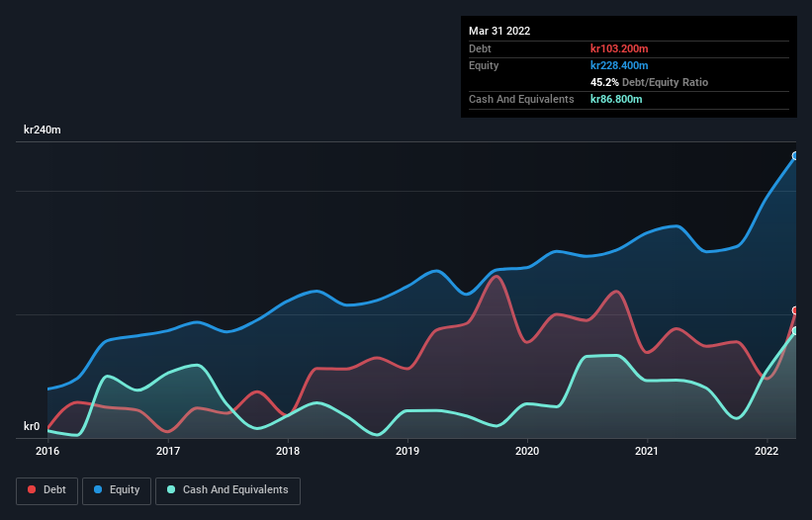Click the 2017 x-axis label
Screen dimensions: 812x520
point(168,451)
